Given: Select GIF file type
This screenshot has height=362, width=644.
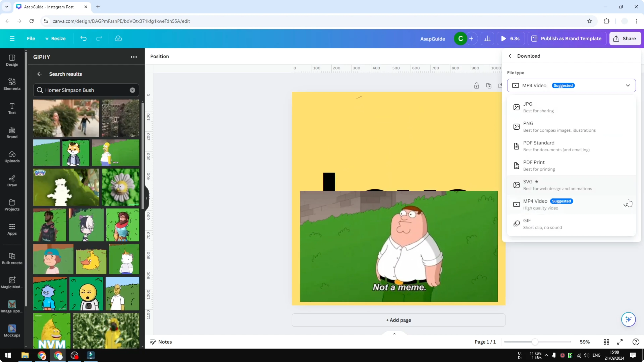Looking at the screenshot, I should click(x=571, y=224).
